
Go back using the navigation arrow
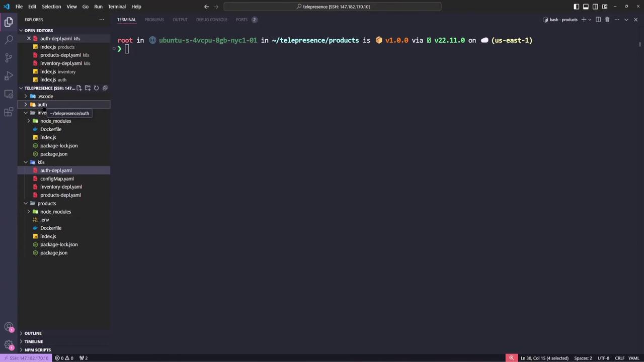pyautogui.click(x=206, y=7)
